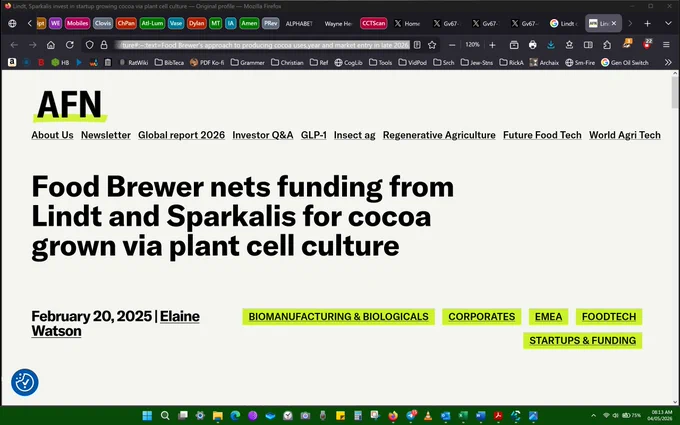
Task: Zoom in using plus button
Action: tap(492, 45)
